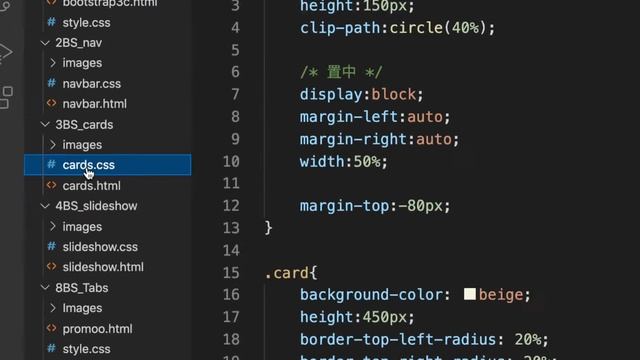Open the beige color picker swatch
Image resolution: width=640 pixels, height=360 pixels.
click(470, 294)
